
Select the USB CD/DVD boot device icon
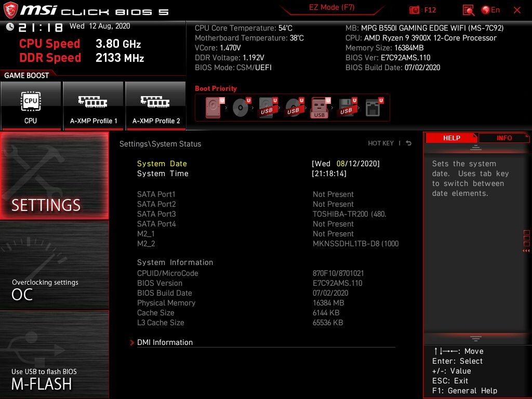(295, 108)
